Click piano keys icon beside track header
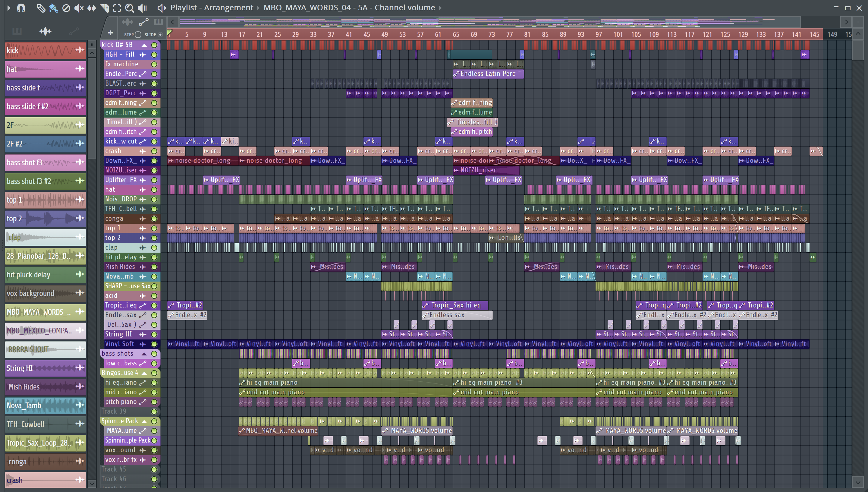This screenshot has width=868, height=492. point(159,22)
